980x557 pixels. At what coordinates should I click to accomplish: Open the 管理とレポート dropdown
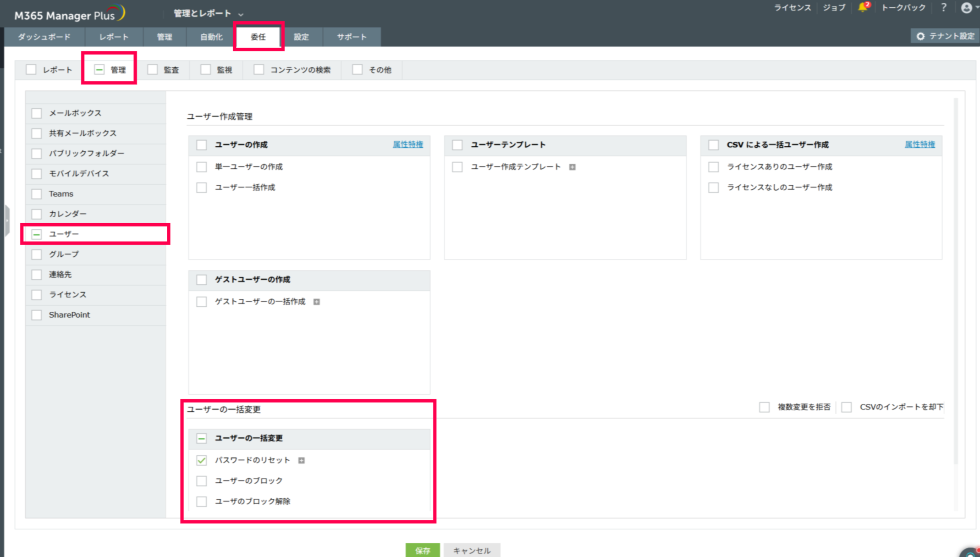click(x=208, y=14)
